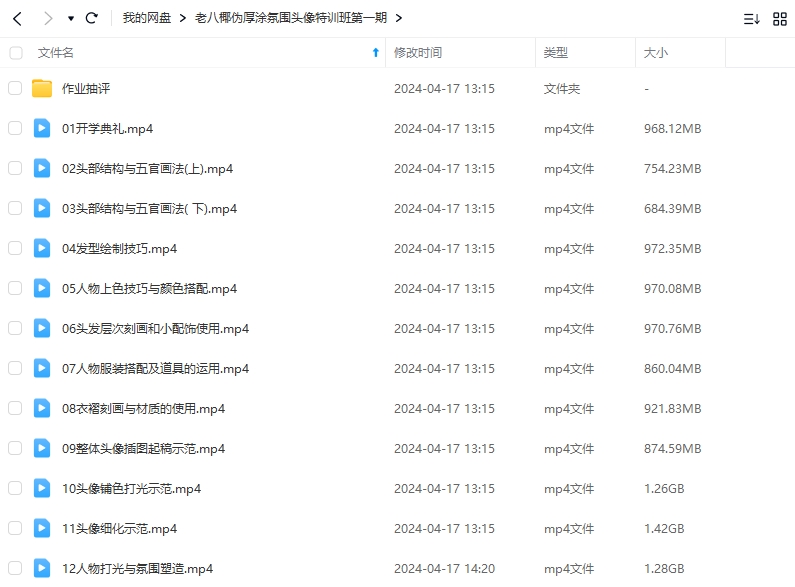Image resolution: width=795 pixels, height=587 pixels.
Task: Select the checkbox beside 作业抽评 folder
Action: tap(15, 89)
